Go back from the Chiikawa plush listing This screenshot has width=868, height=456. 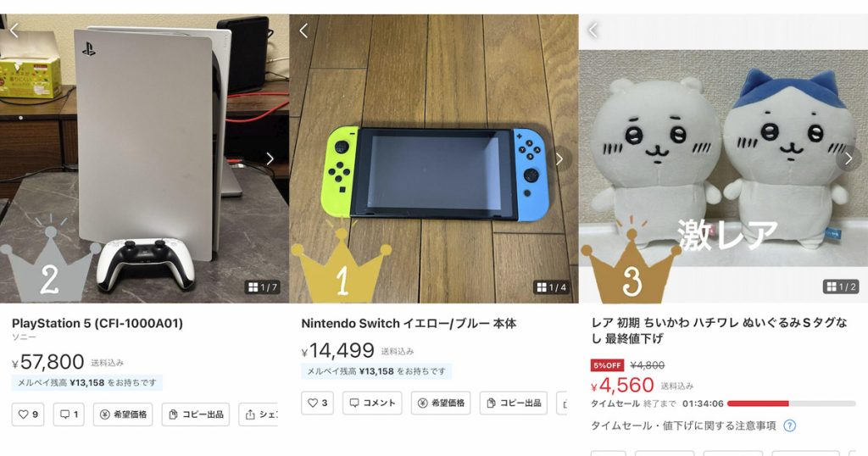pyautogui.click(x=593, y=30)
